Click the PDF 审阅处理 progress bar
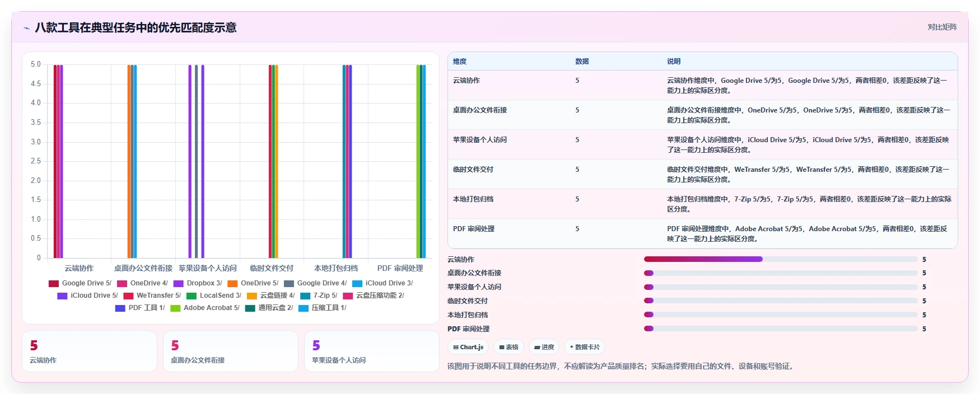Image resolution: width=980 pixels, height=394 pixels. 781,329
